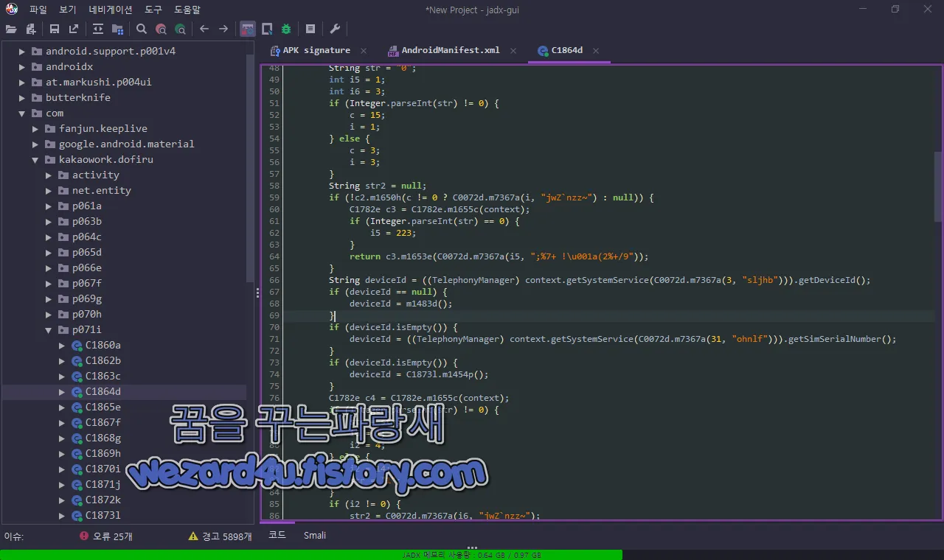Click the p063b package folder icon
The width and height of the screenshot is (944, 560).
(x=63, y=221)
